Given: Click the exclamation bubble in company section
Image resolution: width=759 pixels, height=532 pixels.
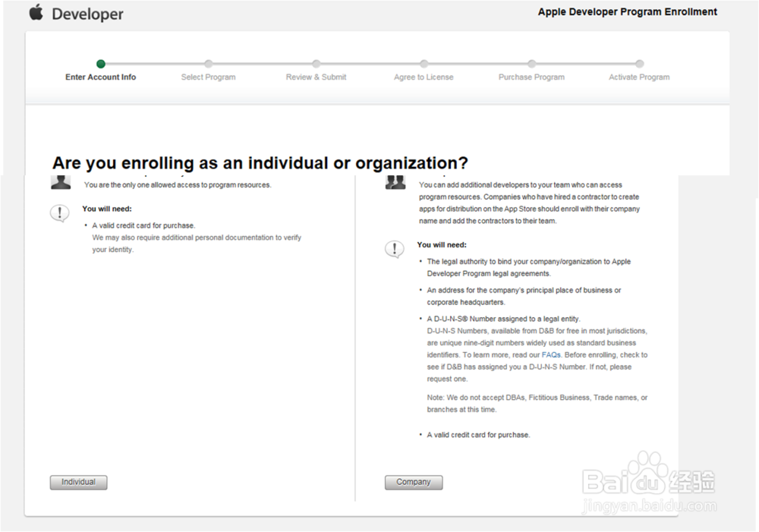Looking at the screenshot, I should click(x=394, y=249).
